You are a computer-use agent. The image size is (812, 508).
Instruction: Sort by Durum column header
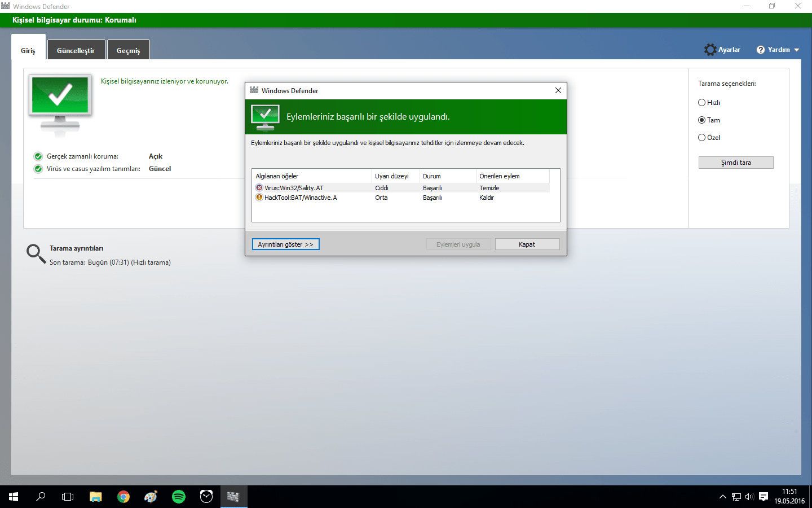tap(448, 176)
